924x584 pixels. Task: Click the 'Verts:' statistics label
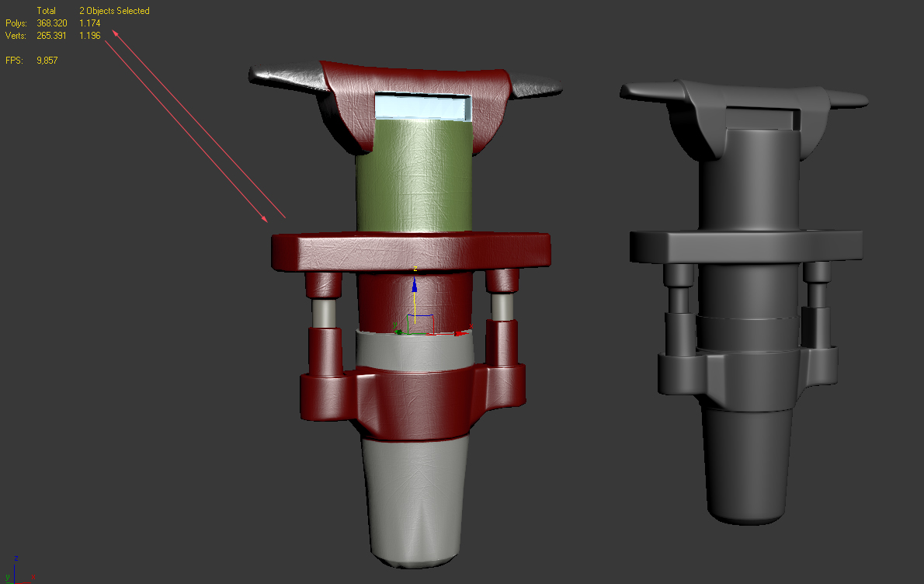(x=16, y=36)
